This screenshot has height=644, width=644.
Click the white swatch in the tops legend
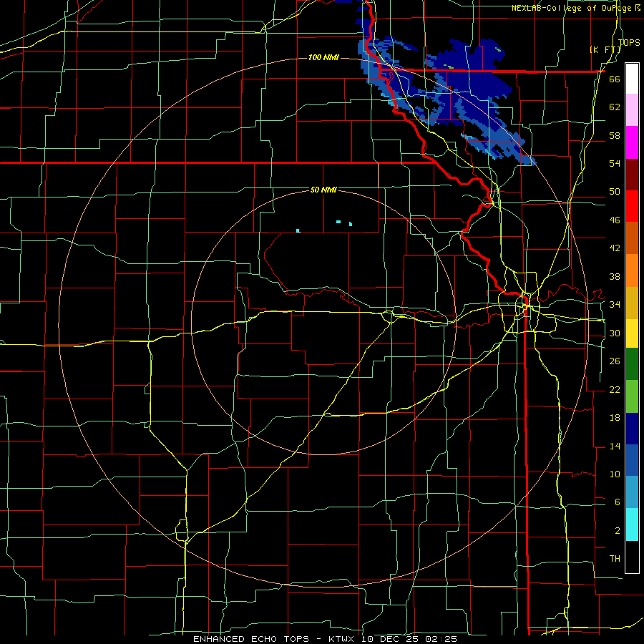632,79
